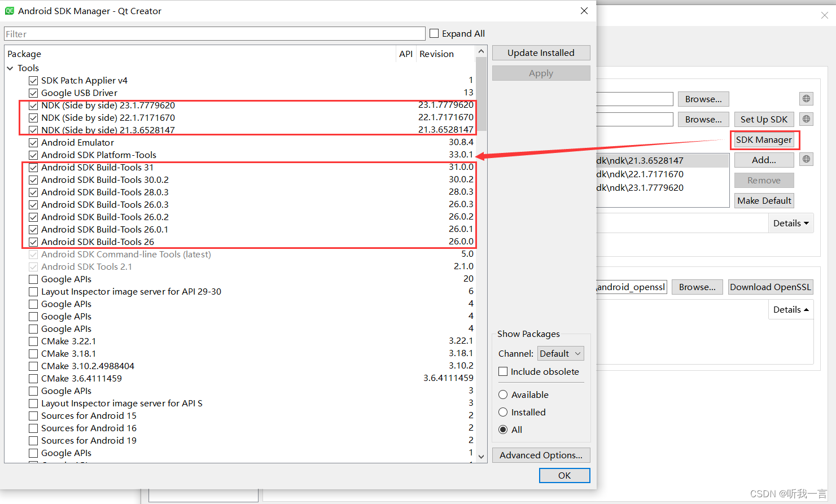The width and height of the screenshot is (836, 504).
Task: Check the CMake 3.22.1 package
Action: pyautogui.click(x=33, y=341)
